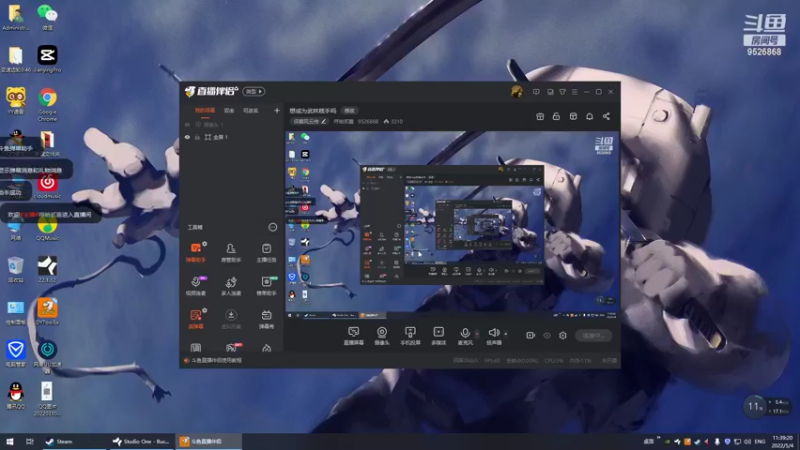Open the 房管助手 toolbox tool
The image size is (800, 450).
[x=231, y=252]
